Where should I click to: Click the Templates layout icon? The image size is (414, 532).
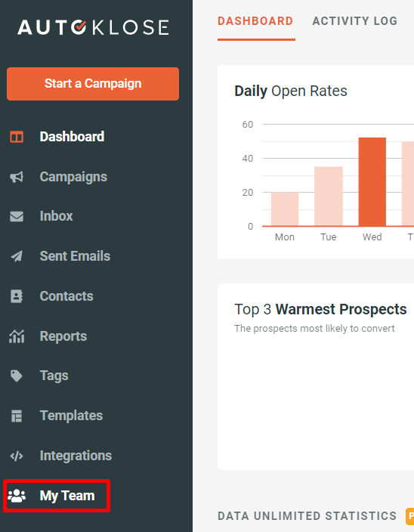click(x=17, y=416)
